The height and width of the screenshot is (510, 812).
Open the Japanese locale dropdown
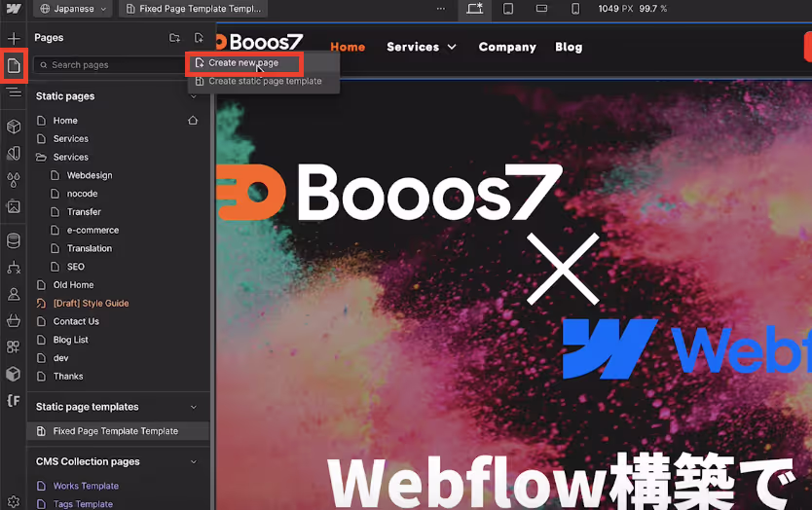pos(73,9)
